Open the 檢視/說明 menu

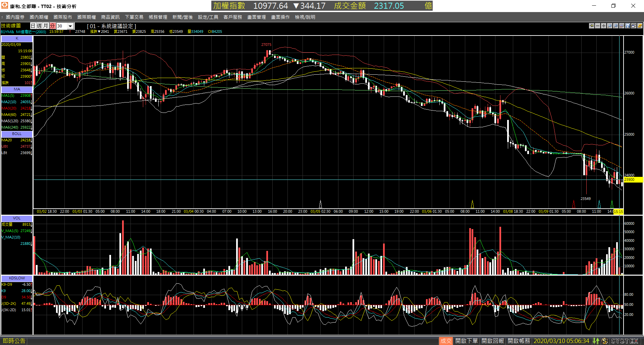click(x=305, y=17)
